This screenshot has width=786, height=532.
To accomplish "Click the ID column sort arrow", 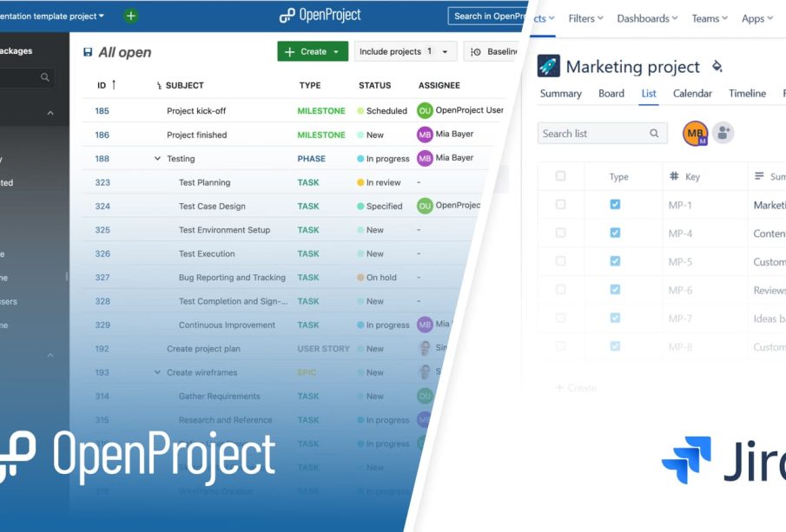I will (114, 85).
